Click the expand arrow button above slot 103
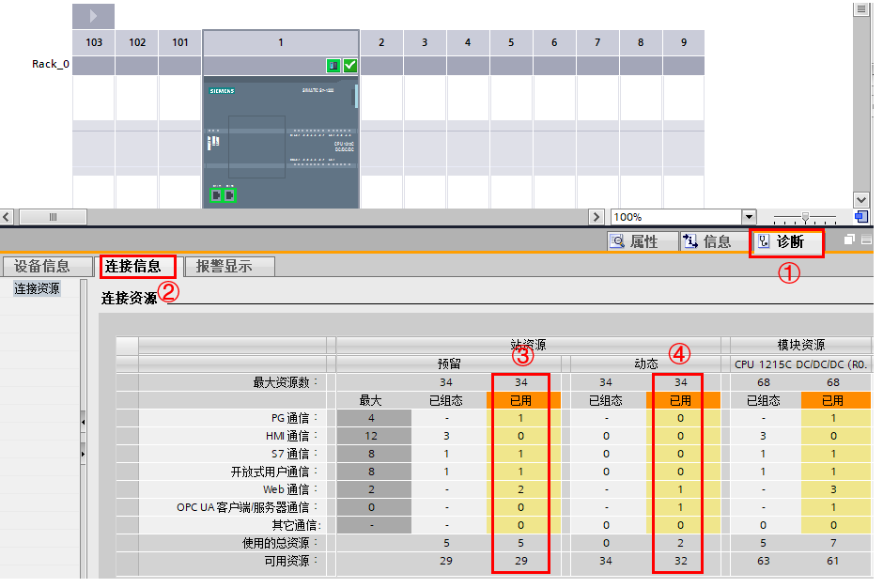883x588 pixels. tap(93, 16)
